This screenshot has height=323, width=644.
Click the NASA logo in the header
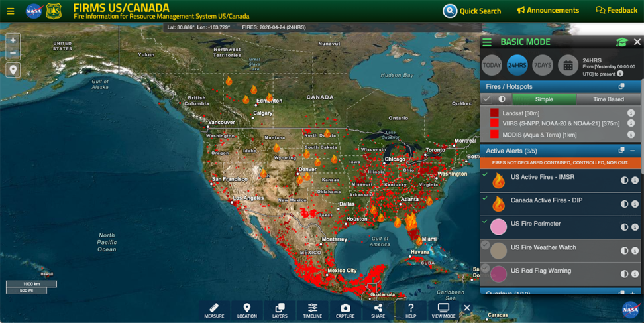tap(34, 11)
